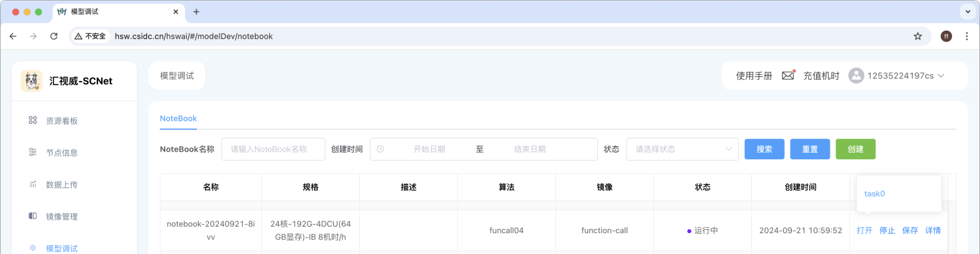Screen dimensions: 980x254
Task: Click the green 创建 button
Action: (x=856, y=149)
